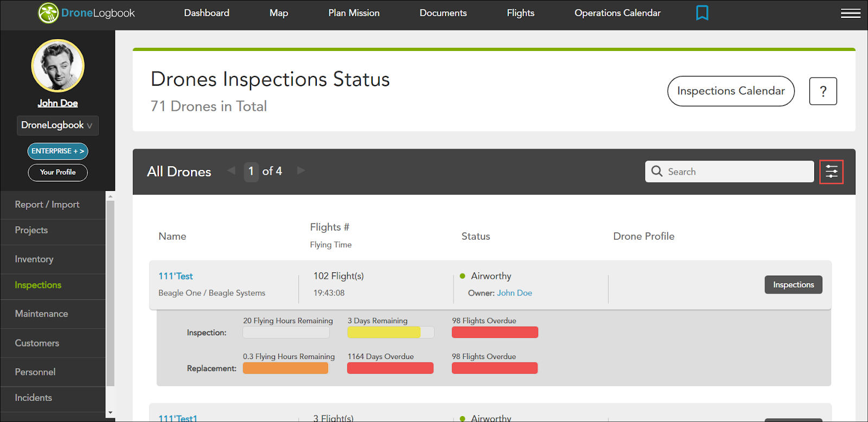
Task: Open the help question mark button
Action: (823, 91)
